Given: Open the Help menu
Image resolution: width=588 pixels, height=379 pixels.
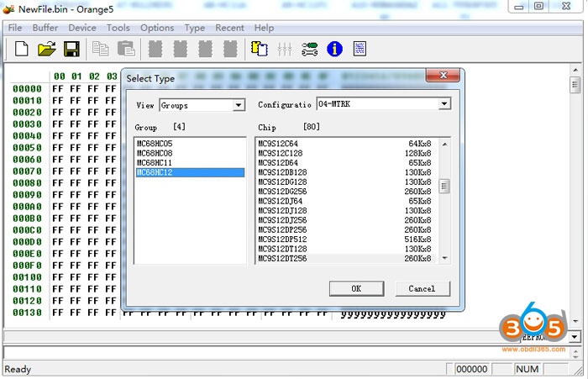Looking at the screenshot, I should [264, 28].
